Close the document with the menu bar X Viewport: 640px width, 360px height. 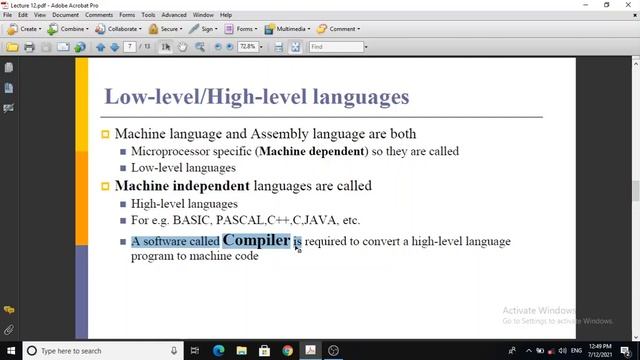pyautogui.click(x=635, y=15)
